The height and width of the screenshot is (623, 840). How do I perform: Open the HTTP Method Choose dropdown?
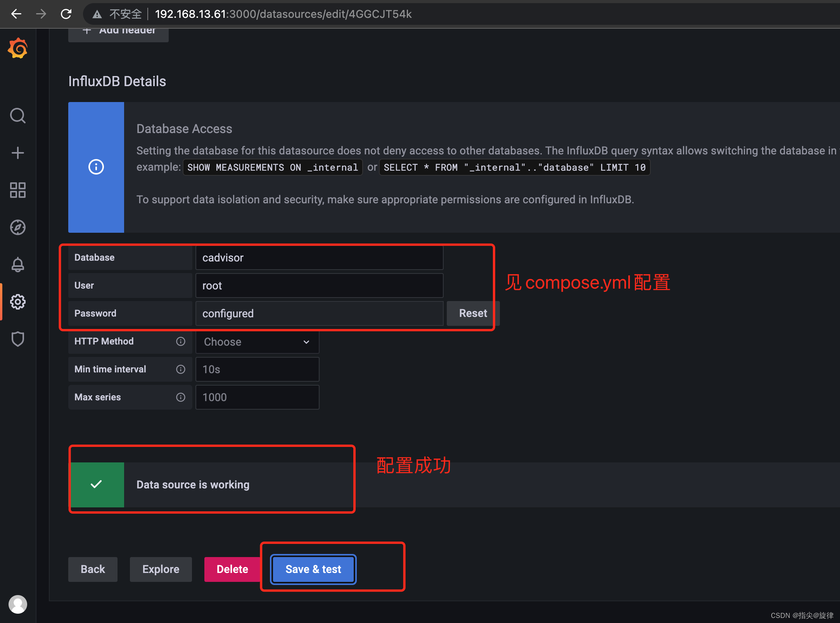(257, 342)
